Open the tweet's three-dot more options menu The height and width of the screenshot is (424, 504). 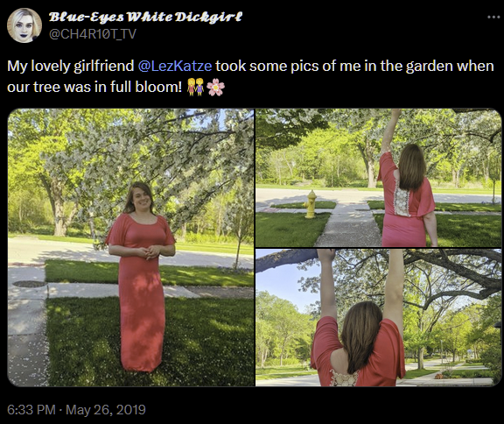pyautogui.click(x=493, y=17)
